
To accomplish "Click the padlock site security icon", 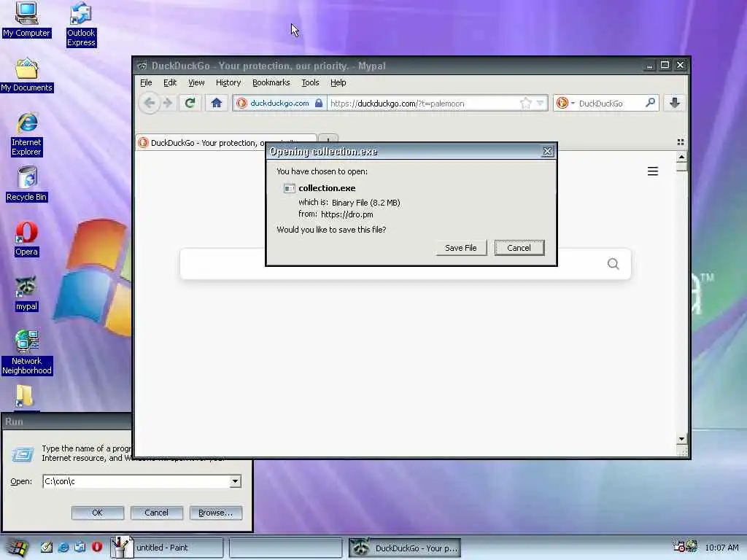I will tap(319, 103).
